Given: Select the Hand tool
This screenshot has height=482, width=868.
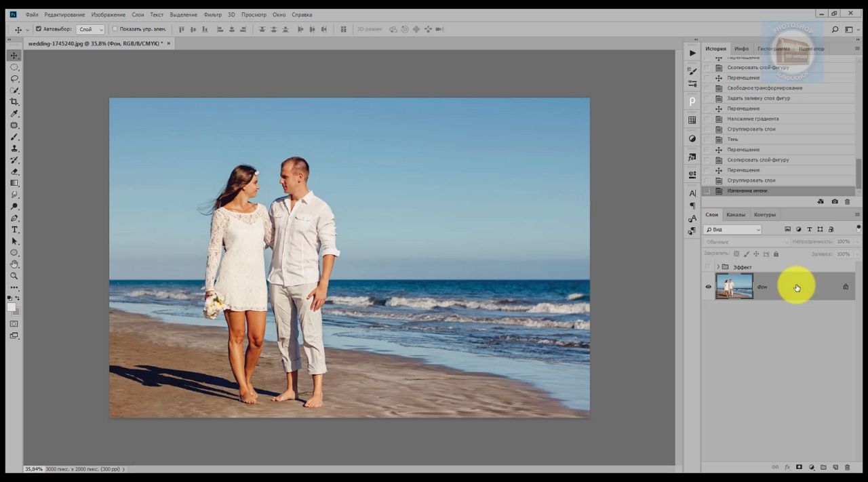Looking at the screenshot, I should (x=14, y=264).
